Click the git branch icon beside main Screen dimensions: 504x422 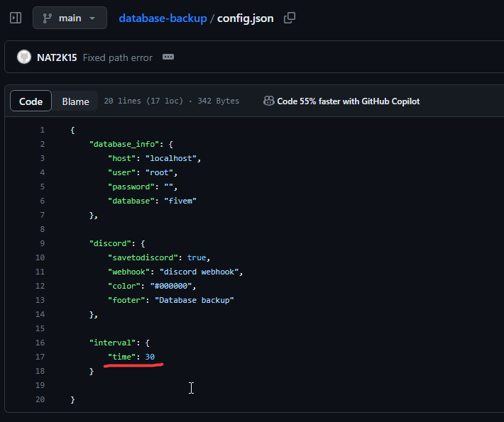point(48,18)
